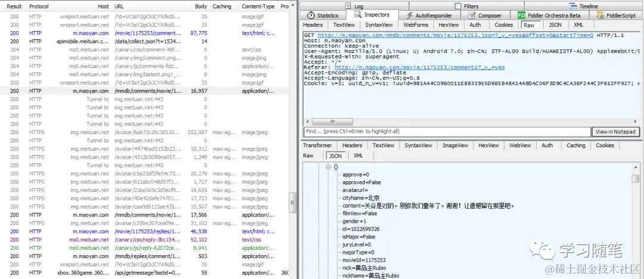This screenshot has height=279, width=644.
Task: Select the Inspectors magnifier icon tab
Action: [357, 15]
